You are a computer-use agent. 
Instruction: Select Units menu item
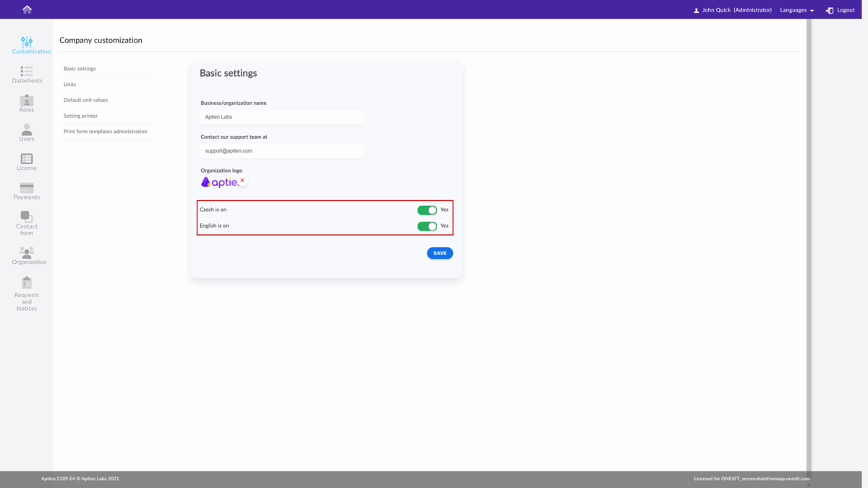click(x=109, y=85)
